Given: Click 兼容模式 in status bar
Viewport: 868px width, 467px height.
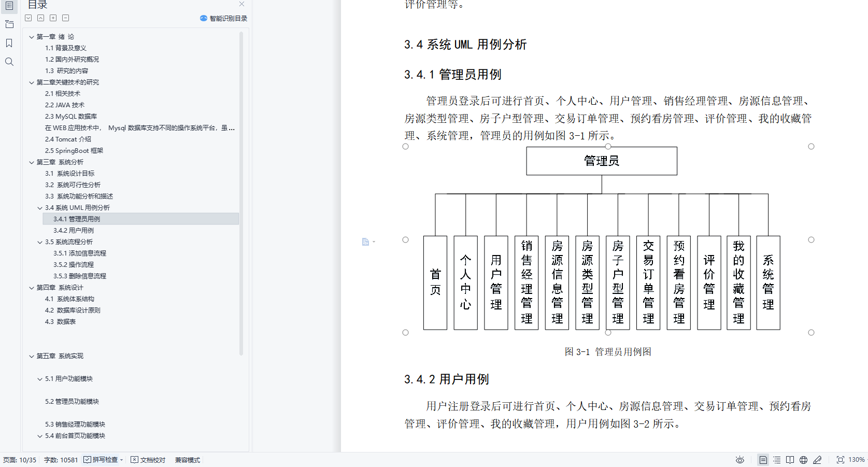Looking at the screenshot, I should (x=188, y=460).
